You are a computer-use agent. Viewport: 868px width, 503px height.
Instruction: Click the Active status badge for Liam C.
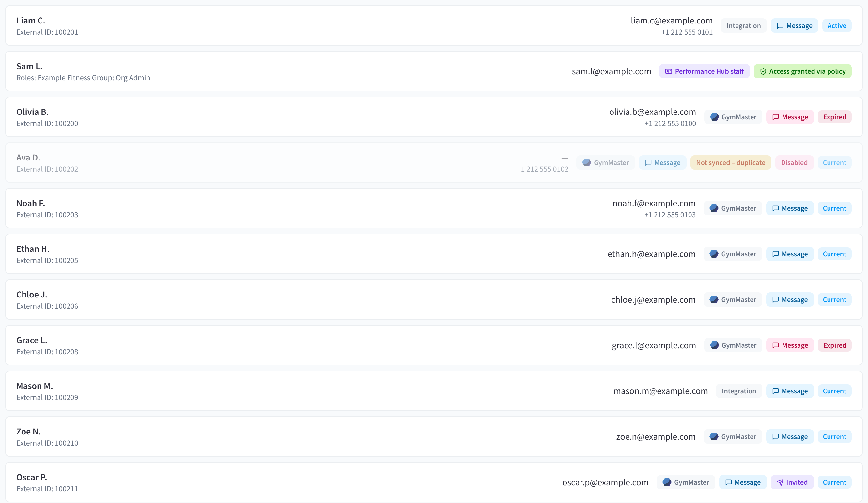tap(837, 26)
